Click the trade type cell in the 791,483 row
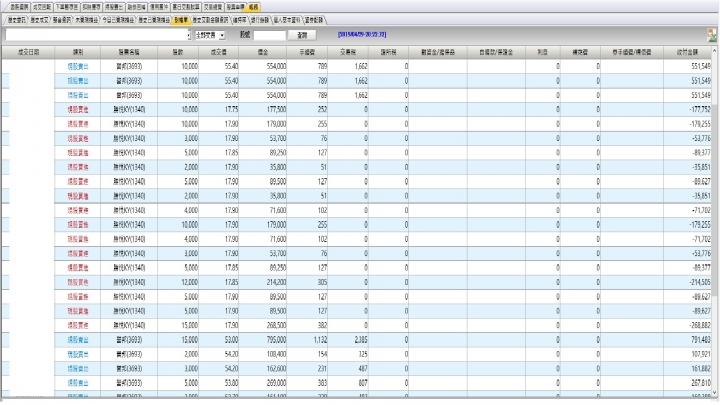 click(x=78, y=340)
